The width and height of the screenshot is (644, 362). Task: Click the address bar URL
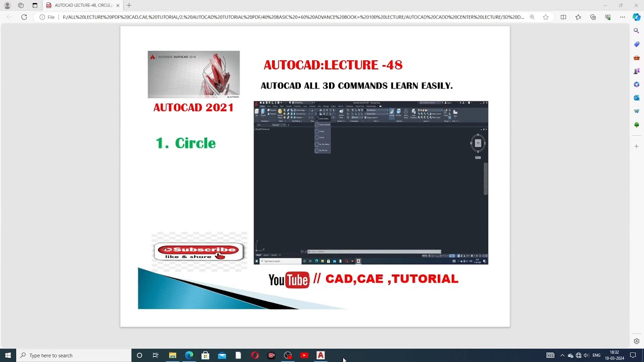pos(293,17)
